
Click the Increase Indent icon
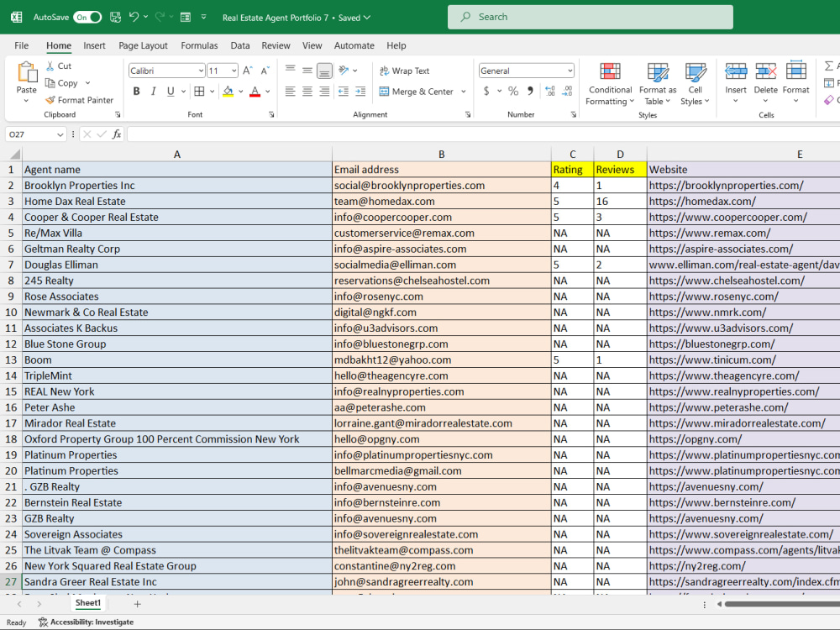360,92
